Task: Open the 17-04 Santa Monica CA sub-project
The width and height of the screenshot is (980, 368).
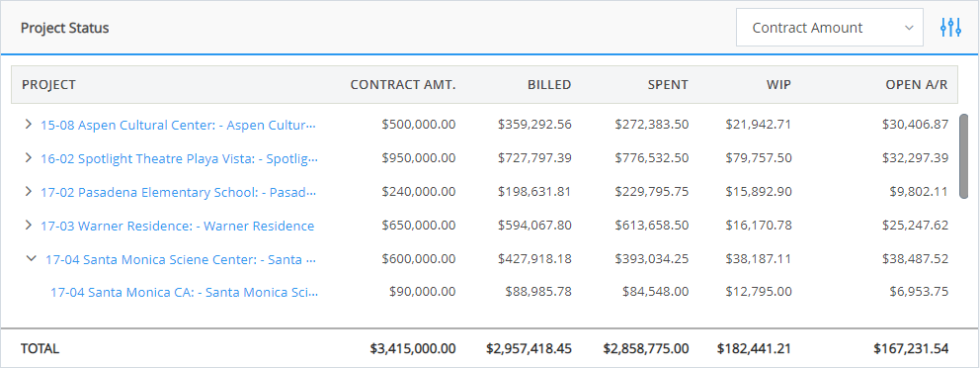Action: click(x=184, y=292)
